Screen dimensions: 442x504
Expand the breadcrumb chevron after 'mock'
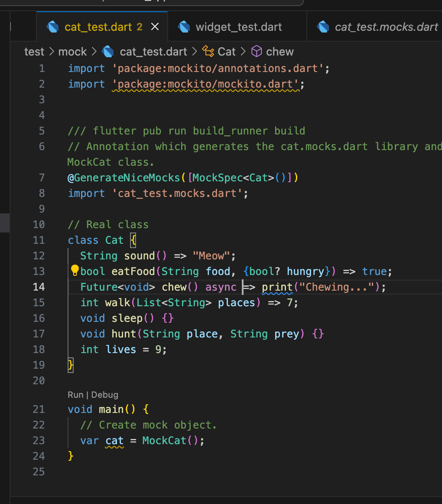coord(94,52)
